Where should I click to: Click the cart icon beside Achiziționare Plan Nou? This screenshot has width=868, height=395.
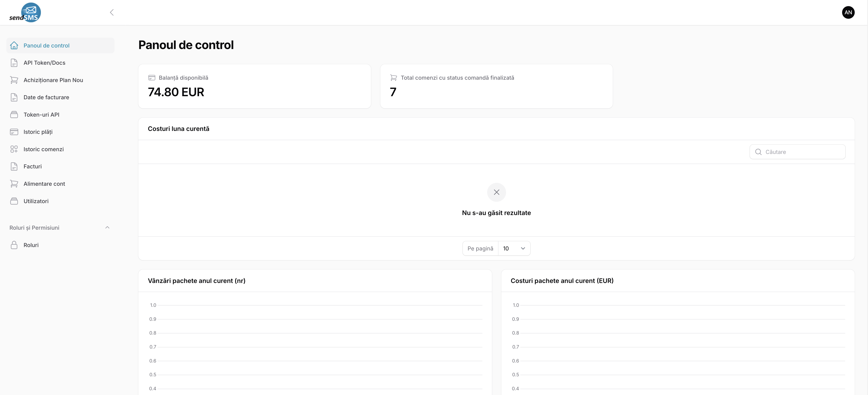click(14, 80)
